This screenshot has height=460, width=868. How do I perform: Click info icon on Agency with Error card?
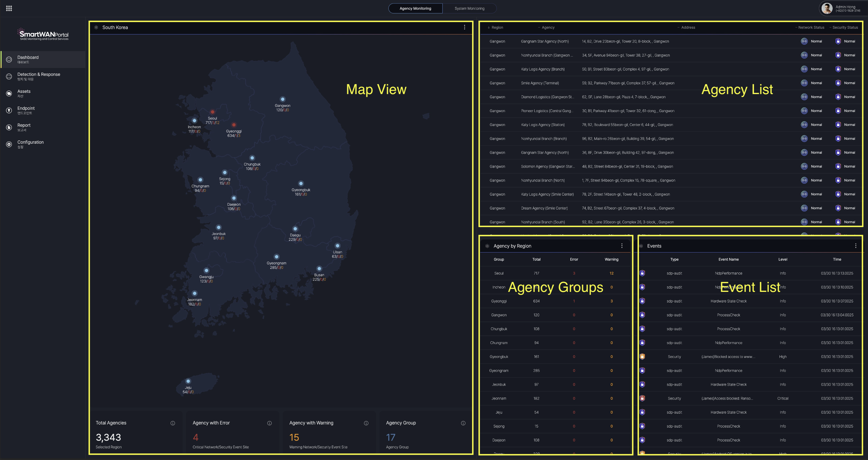tap(270, 423)
